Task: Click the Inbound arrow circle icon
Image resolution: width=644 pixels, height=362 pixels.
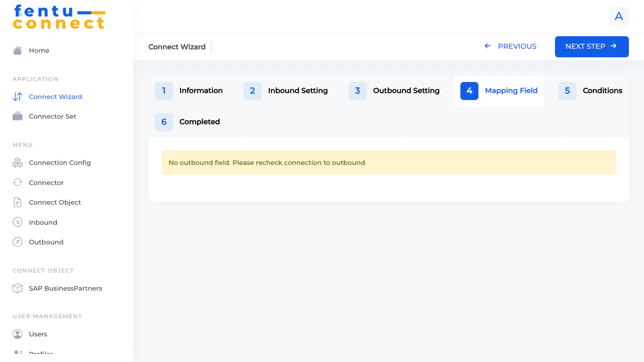Action: tap(18, 222)
